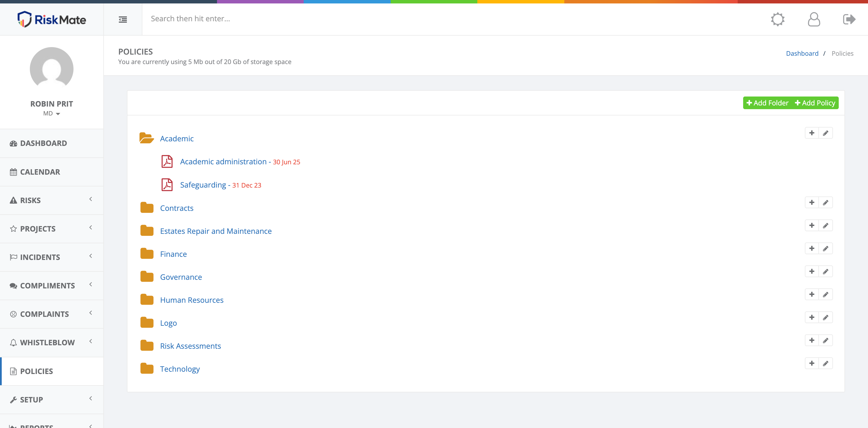Screen dimensions: 868x428
Task: Click the Add Policy button
Action: point(815,103)
